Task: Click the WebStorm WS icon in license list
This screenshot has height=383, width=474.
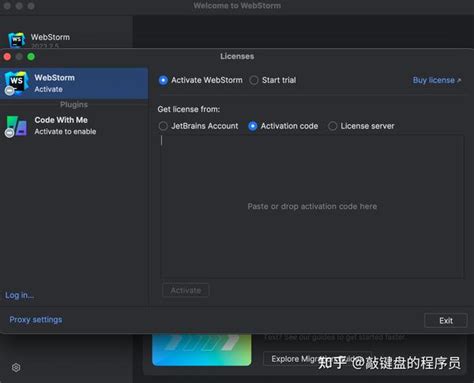Action: (15, 83)
